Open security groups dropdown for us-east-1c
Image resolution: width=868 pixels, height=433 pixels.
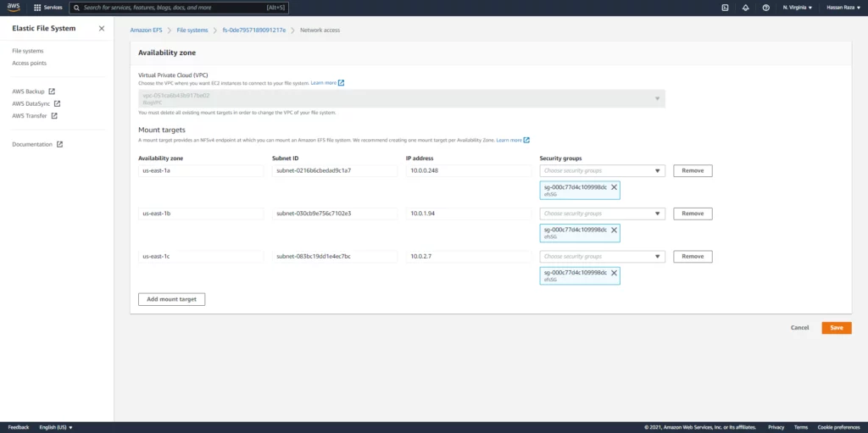click(603, 257)
